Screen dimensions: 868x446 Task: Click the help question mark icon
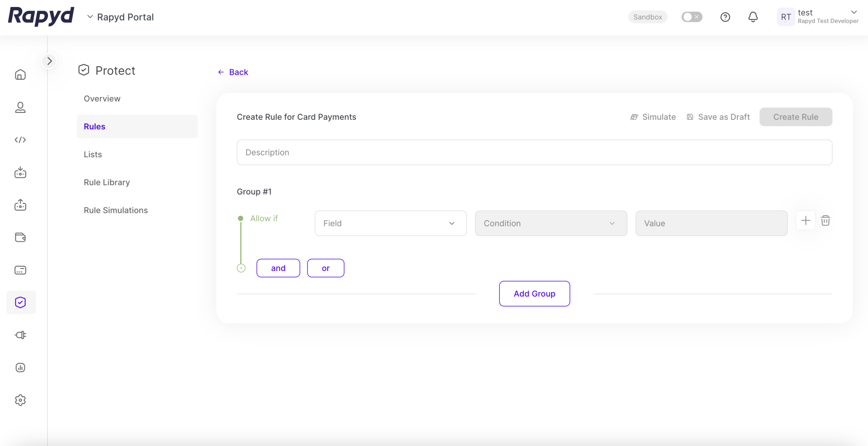[x=725, y=17]
